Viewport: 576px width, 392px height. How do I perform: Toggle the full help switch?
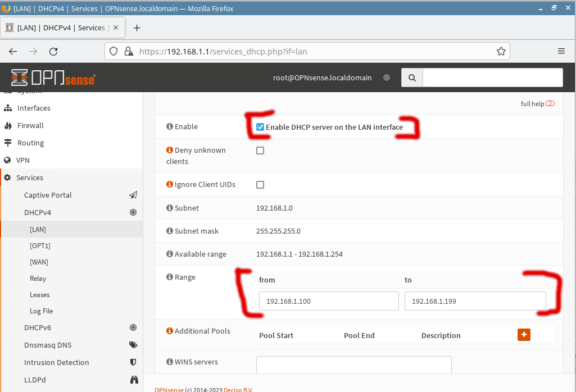[x=550, y=104]
